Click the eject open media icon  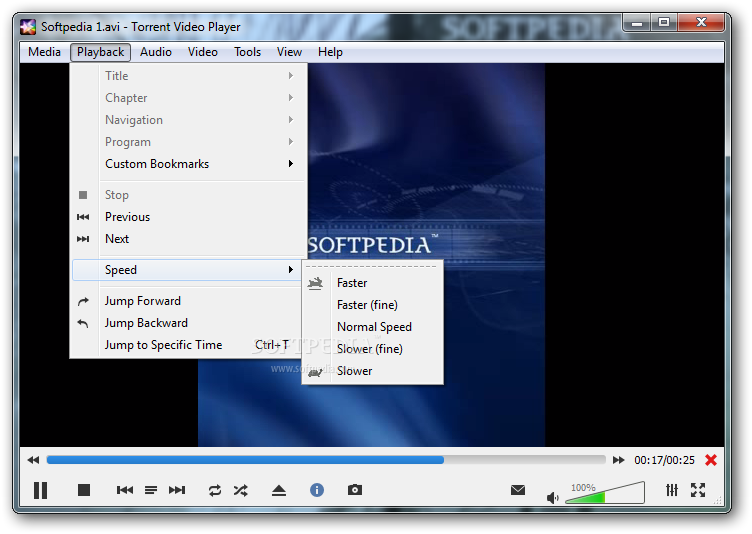tap(279, 490)
